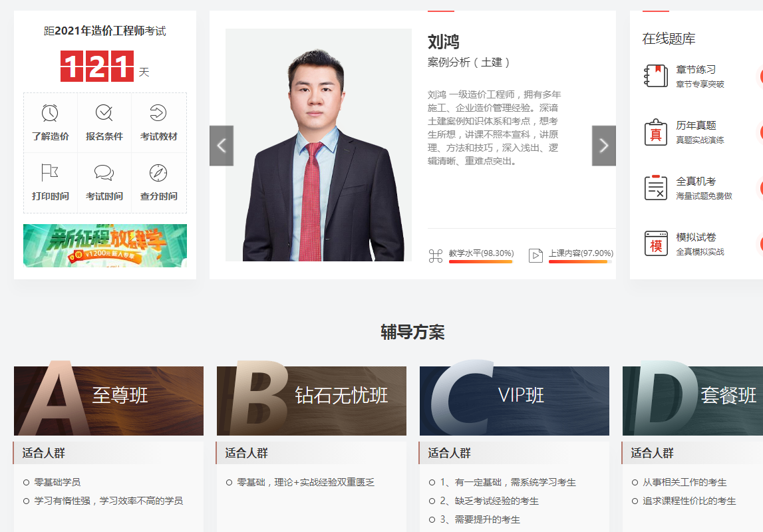Click the 新征程放肆学 promotional banner
The height and width of the screenshot is (532, 763).
(105, 245)
